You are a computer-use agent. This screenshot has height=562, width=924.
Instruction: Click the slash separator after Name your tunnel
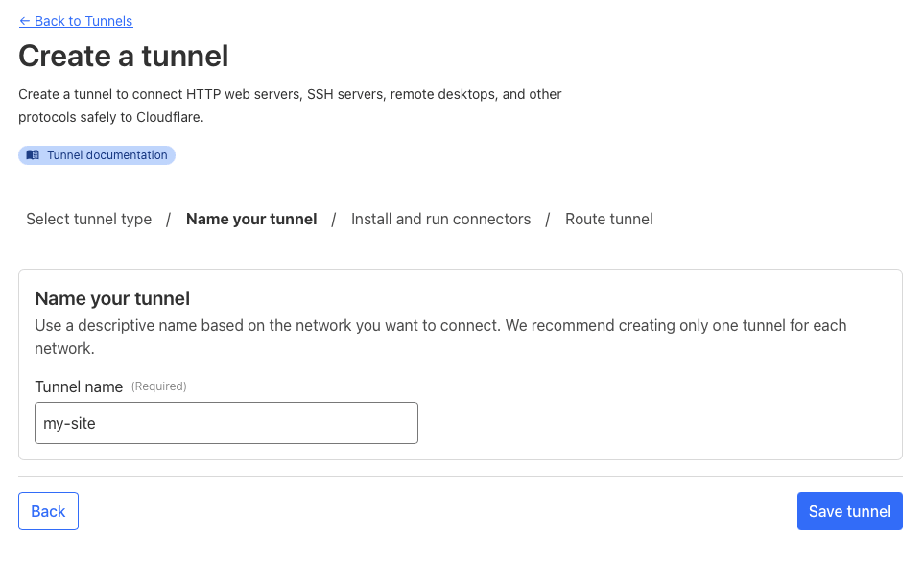click(334, 220)
